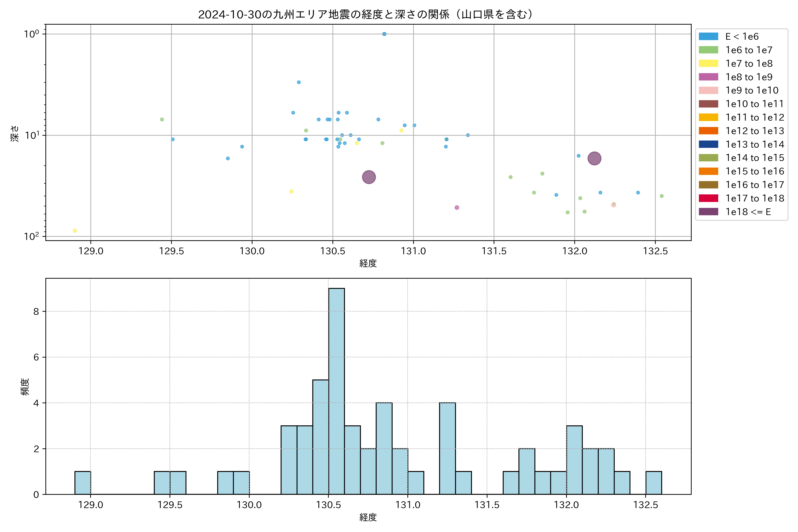Viewport: 798px width, 532px height.
Task: Click the leftmost histogram bar near 129.0
Action: 82,483
